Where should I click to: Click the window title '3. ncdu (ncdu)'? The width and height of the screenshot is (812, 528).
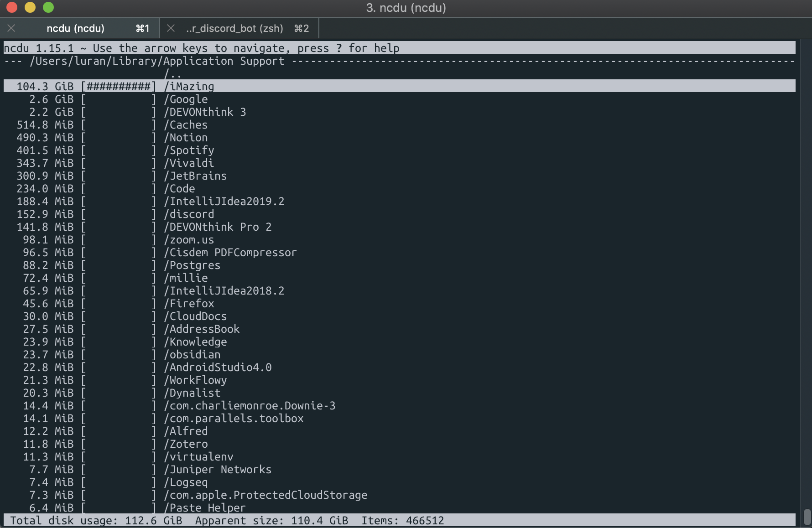[x=406, y=8]
